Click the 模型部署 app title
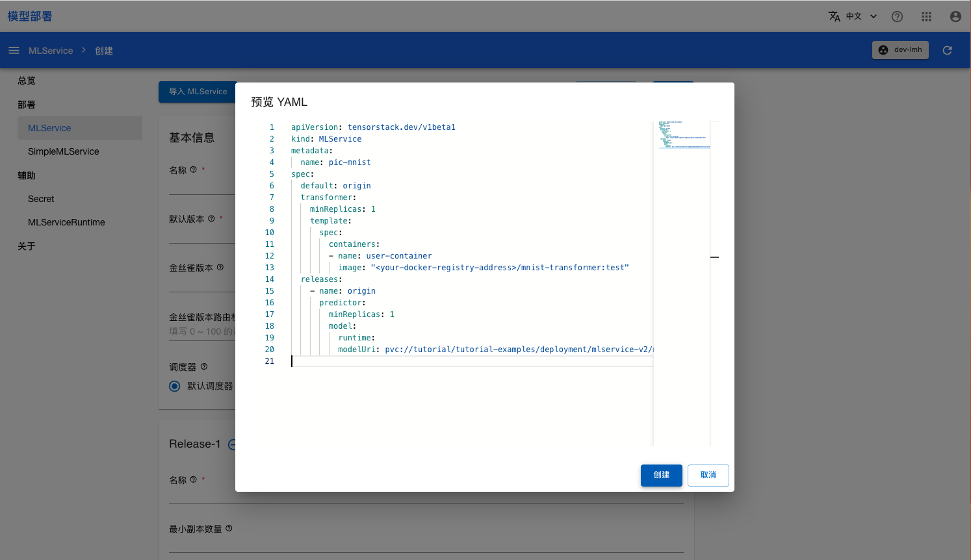The height and width of the screenshot is (560, 971). pyautogui.click(x=30, y=16)
